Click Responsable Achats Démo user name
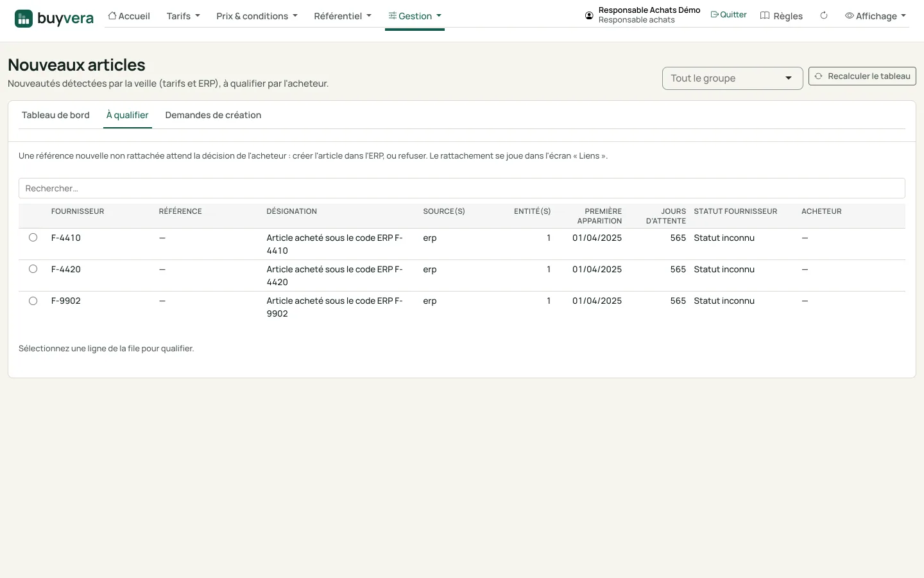 click(x=649, y=10)
